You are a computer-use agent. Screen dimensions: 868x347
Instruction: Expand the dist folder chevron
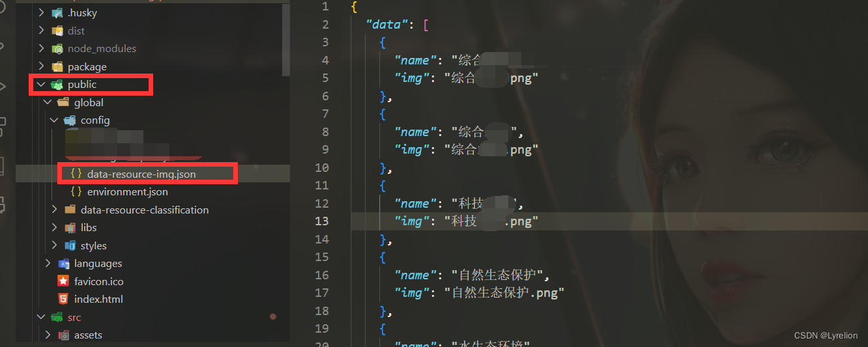(41, 31)
